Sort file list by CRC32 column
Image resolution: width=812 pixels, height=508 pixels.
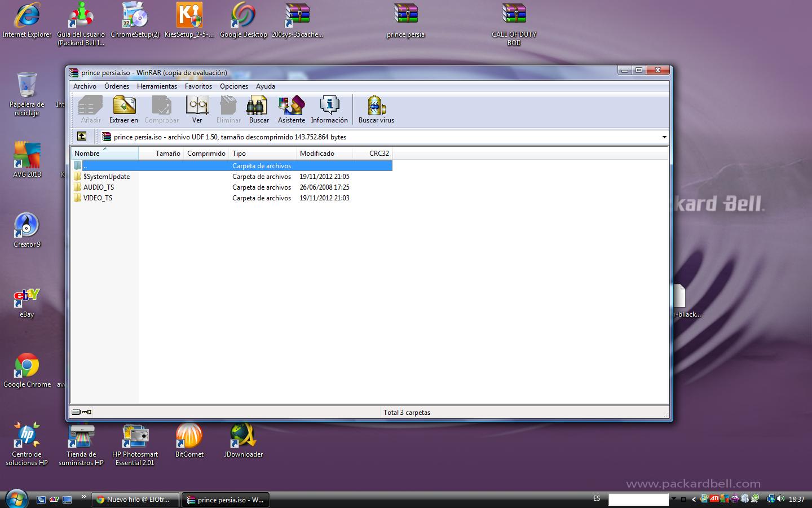click(372, 154)
